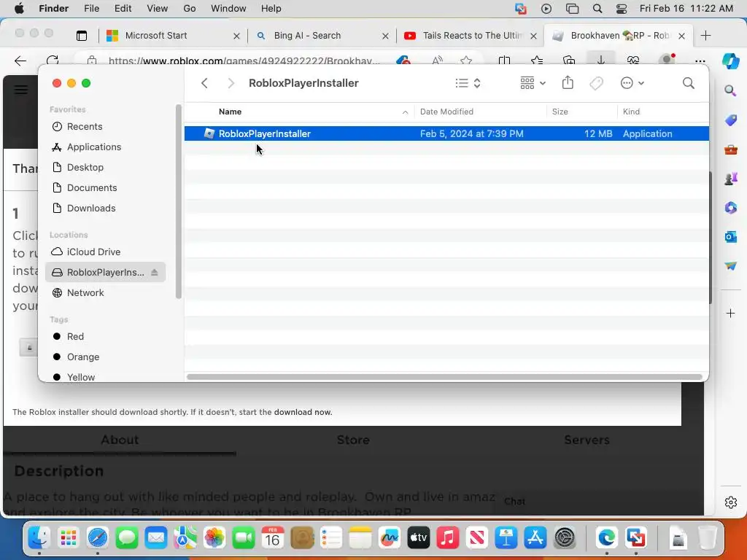Open the Help menu

pos(271,9)
